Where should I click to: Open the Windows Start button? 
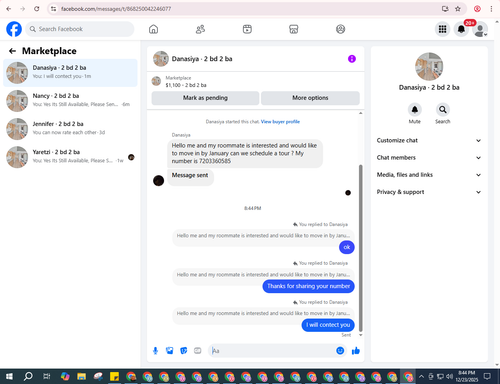(x=9, y=377)
